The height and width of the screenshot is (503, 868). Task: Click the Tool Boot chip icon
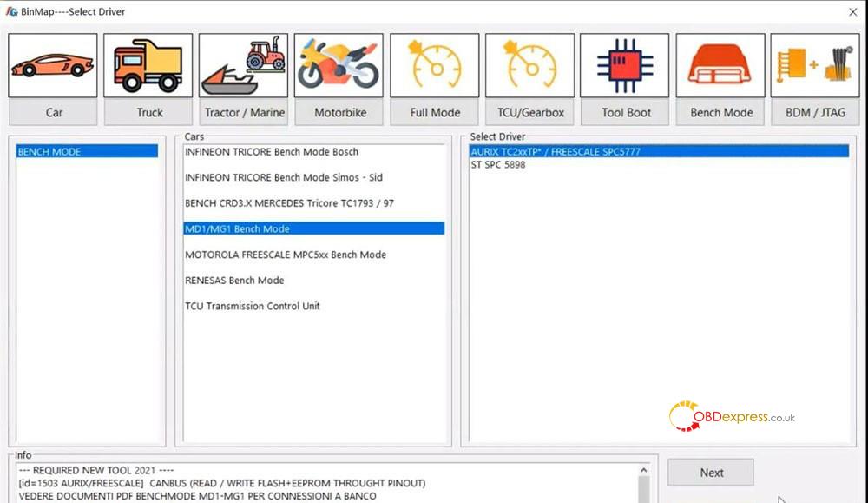(x=625, y=66)
